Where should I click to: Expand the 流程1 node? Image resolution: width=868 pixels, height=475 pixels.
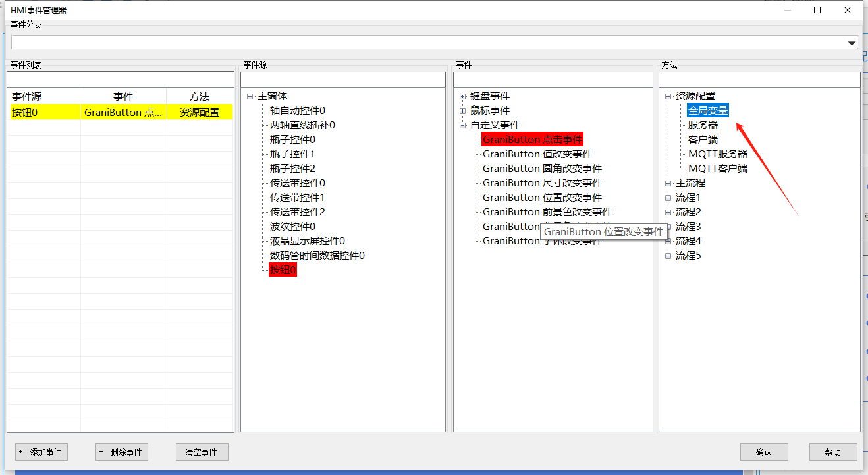point(668,198)
